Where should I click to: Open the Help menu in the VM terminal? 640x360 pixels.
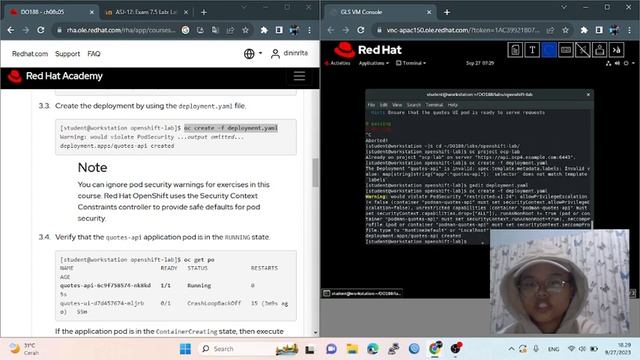click(452, 105)
